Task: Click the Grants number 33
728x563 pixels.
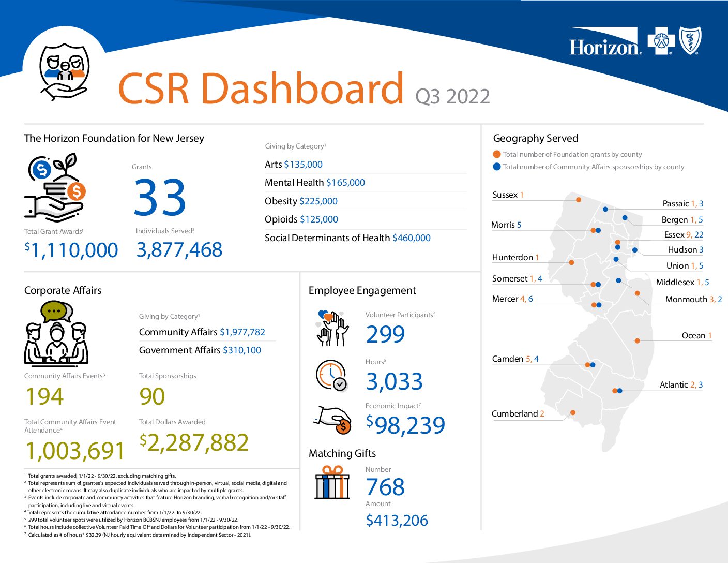Action: pos(160,198)
